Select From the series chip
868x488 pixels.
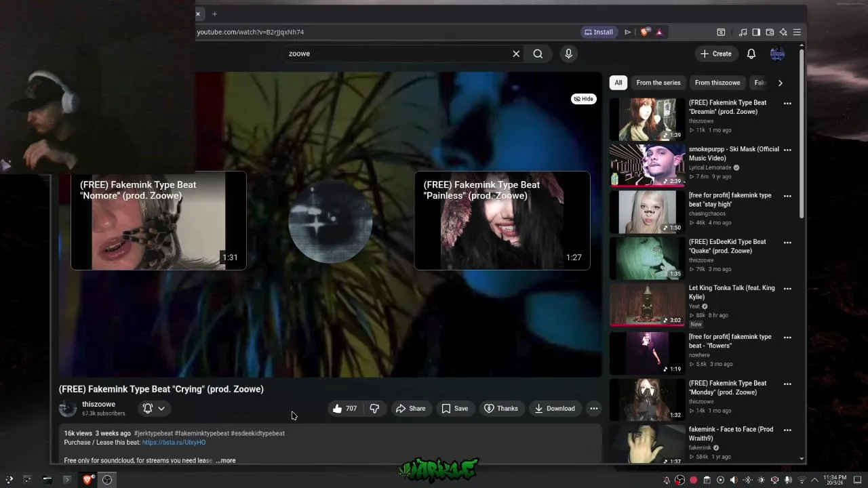(658, 83)
